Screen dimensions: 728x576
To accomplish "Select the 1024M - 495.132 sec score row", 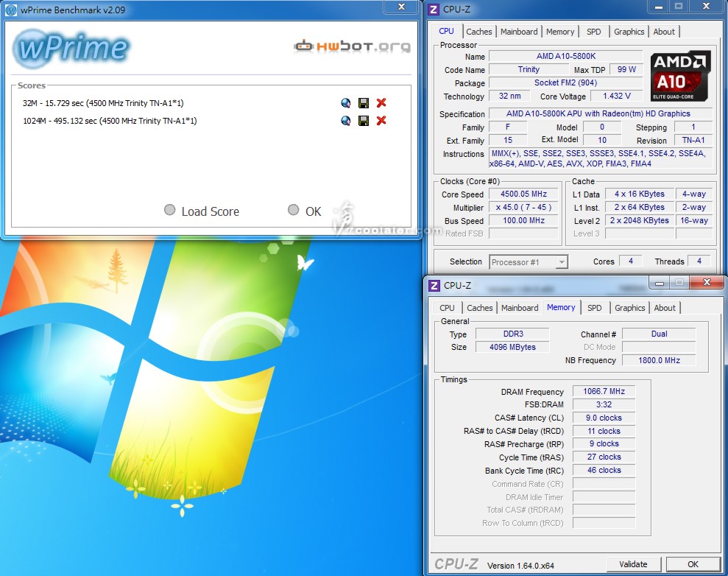I will pyautogui.click(x=110, y=121).
